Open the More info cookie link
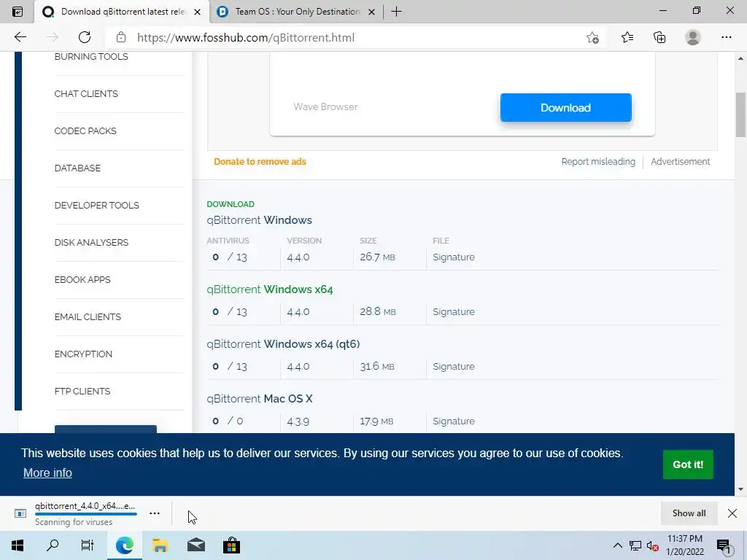The image size is (747, 560). point(47,472)
